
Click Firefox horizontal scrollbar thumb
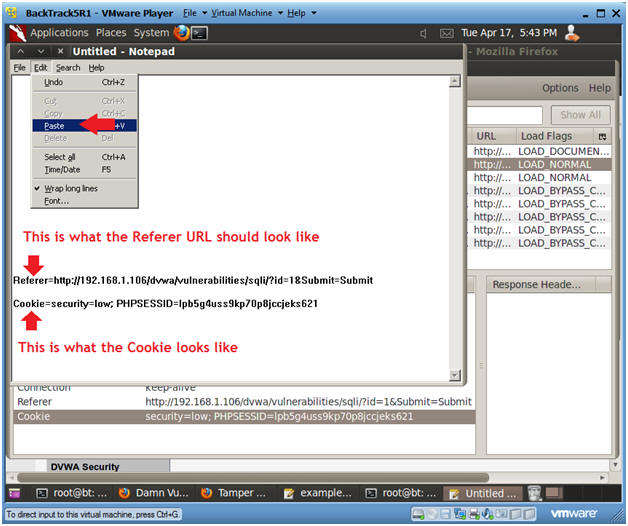(253, 477)
